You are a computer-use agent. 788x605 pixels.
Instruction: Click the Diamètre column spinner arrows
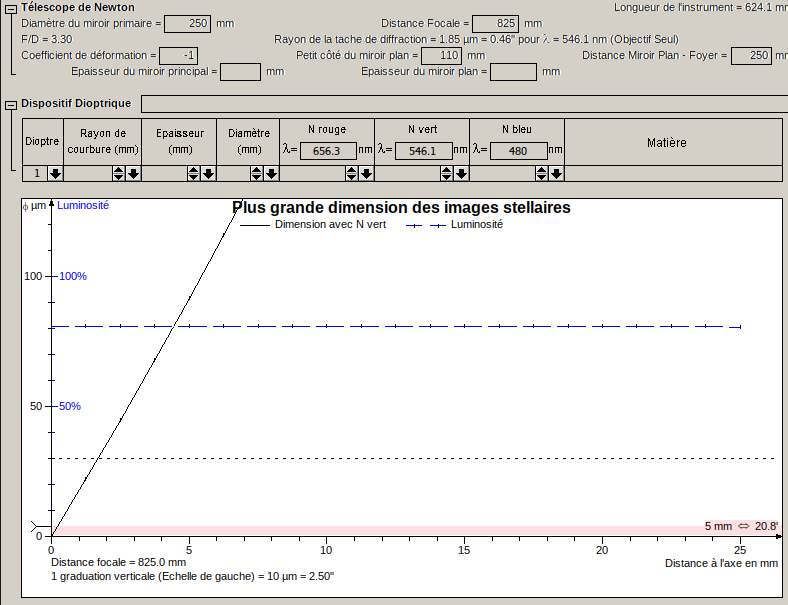(257, 174)
